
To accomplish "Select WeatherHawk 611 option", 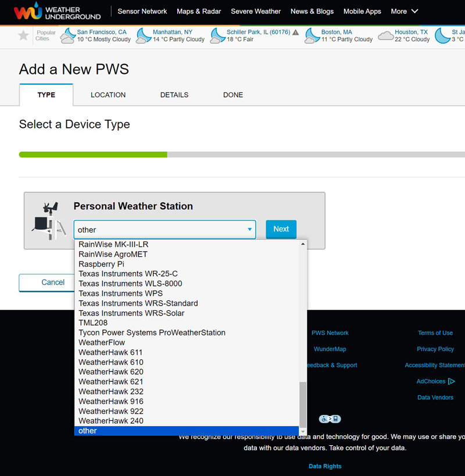I will click(x=187, y=352).
